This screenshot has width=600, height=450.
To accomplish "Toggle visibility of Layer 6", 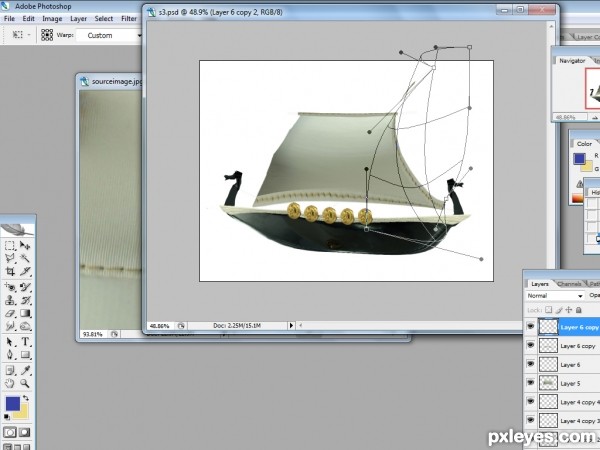I will click(x=530, y=364).
